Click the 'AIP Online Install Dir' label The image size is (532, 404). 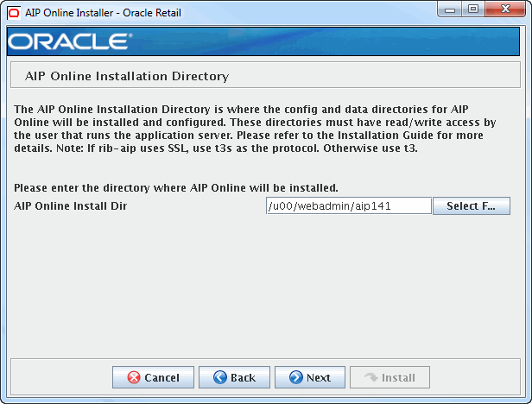click(71, 206)
